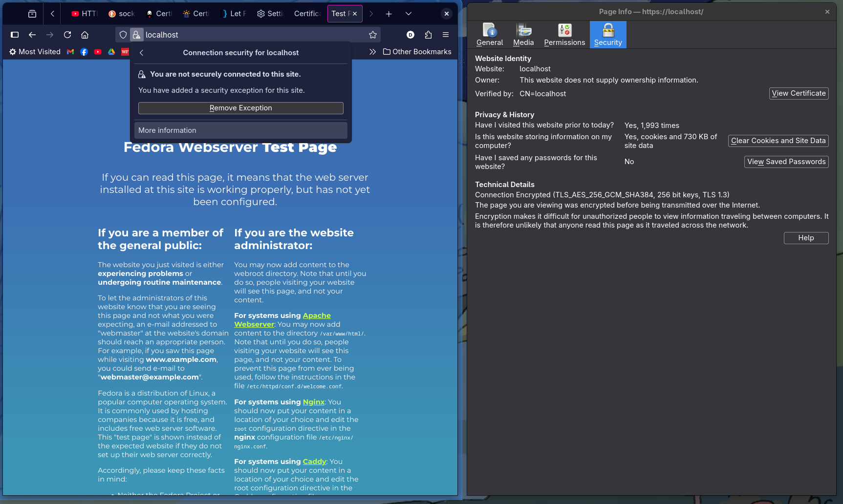The width and height of the screenshot is (843, 504).
Task: Select the Security tab in Page Info
Action: tap(608, 35)
